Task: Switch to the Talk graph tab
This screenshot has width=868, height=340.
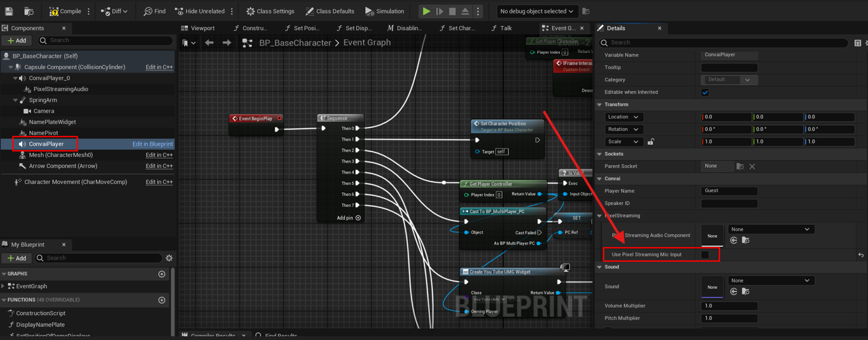Action: point(505,28)
